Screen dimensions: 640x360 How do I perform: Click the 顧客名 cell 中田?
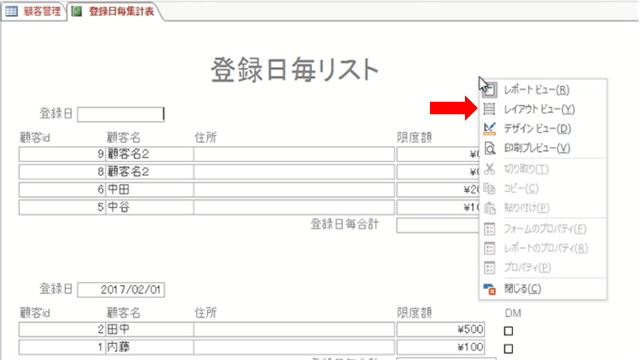pyautogui.click(x=149, y=189)
